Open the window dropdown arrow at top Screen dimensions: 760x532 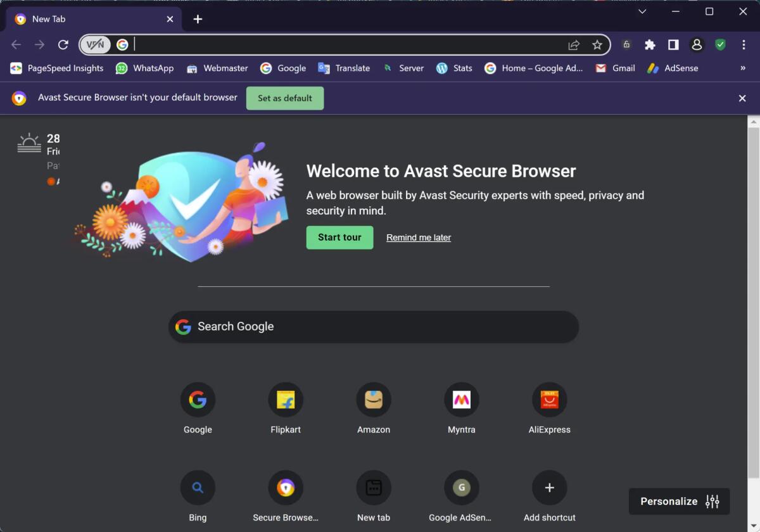point(642,11)
